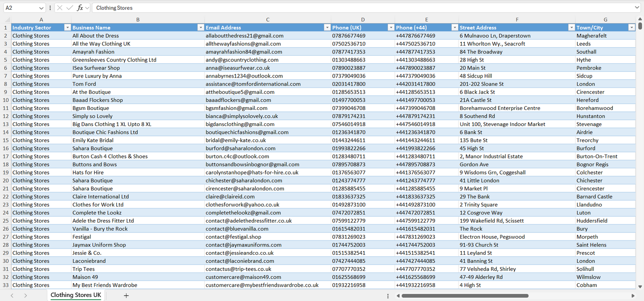The image size is (644, 301).
Task: Open the Insert Function fx icon
Action: [x=80, y=8]
